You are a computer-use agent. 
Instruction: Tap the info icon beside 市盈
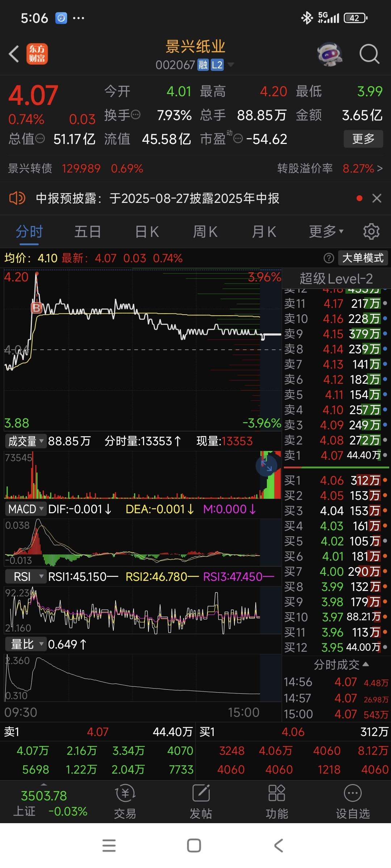(x=238, y=139)
